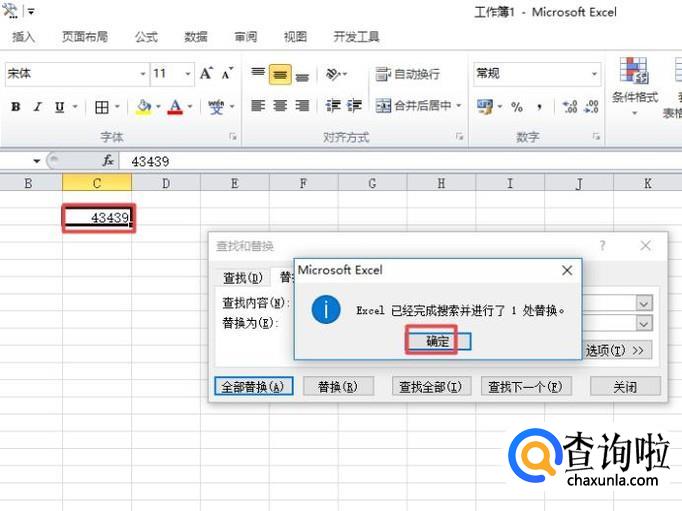The width and height of the screenshot is (682, 511).
Task: Switch to 查找(D) tab in dialog
Action: click(243, 277)
